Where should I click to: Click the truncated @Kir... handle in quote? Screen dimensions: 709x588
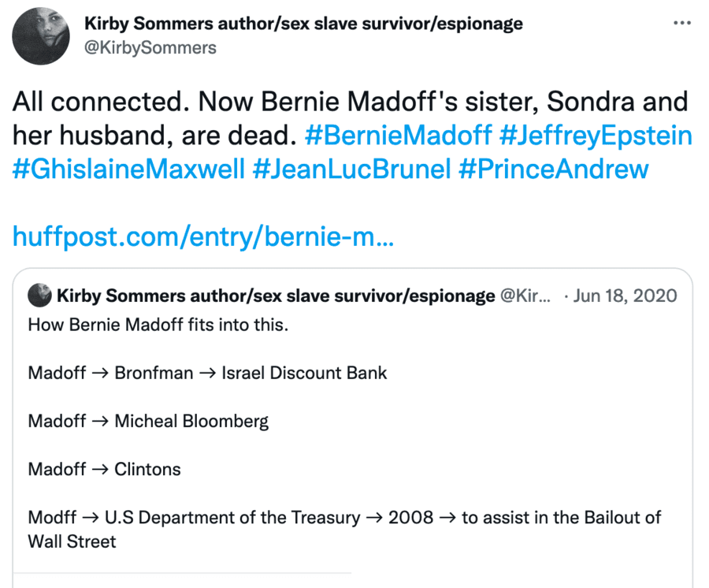[x=526, y=296]
